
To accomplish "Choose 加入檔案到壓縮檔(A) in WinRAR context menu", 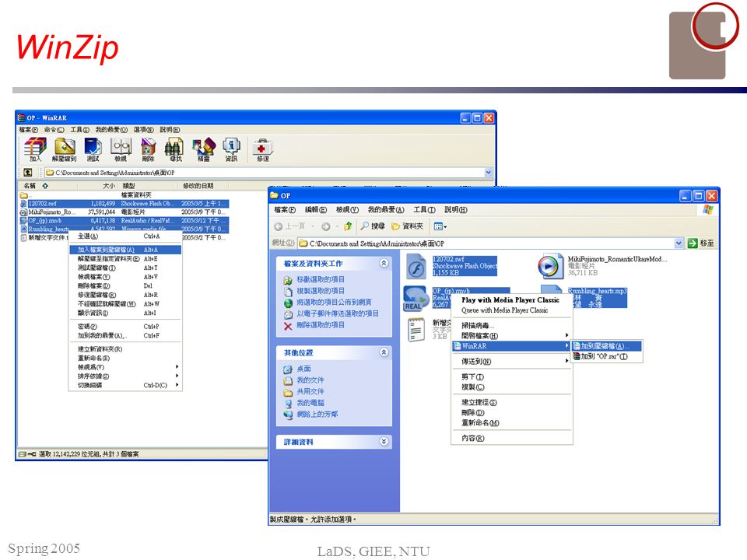I will [x=125, y=250].
